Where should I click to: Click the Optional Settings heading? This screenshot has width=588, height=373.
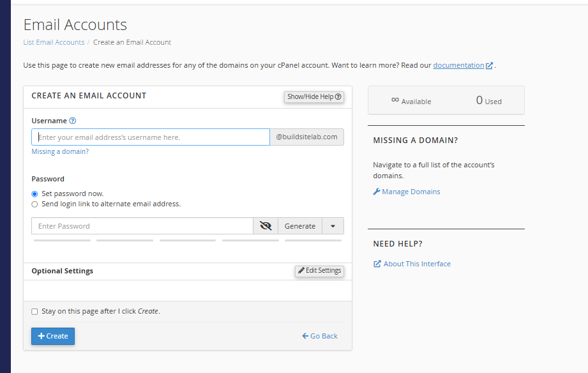pyautogui.click(x=63, y=271)
